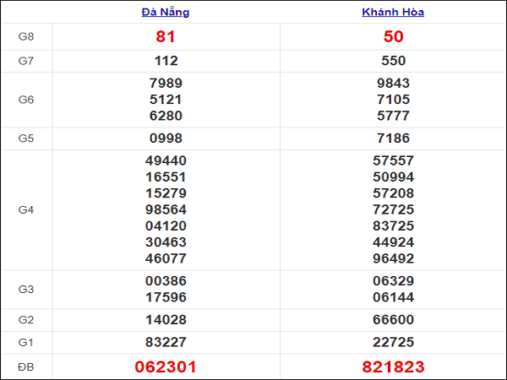
Task: Click the G4 row label
Action: (x=26, y=210)
